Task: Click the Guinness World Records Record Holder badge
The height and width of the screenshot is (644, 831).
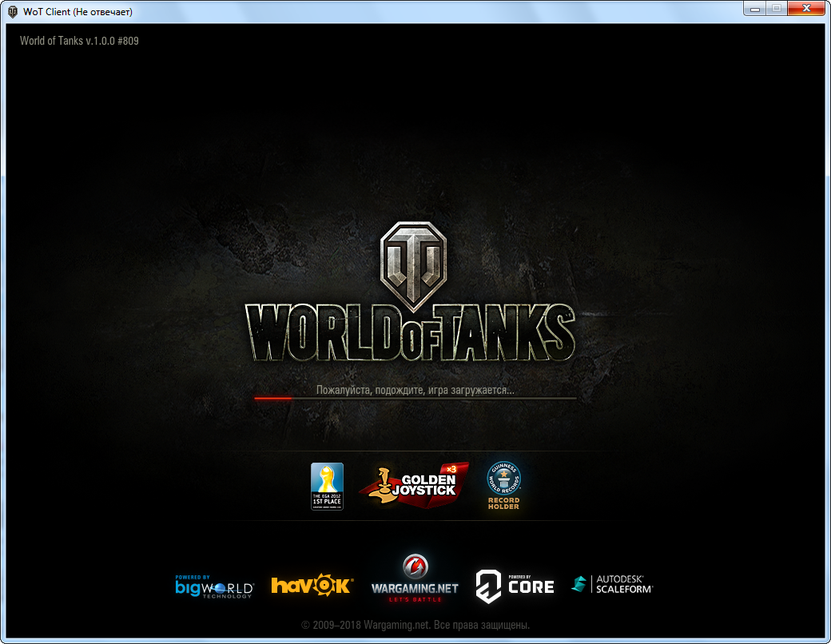Action: 503,486
